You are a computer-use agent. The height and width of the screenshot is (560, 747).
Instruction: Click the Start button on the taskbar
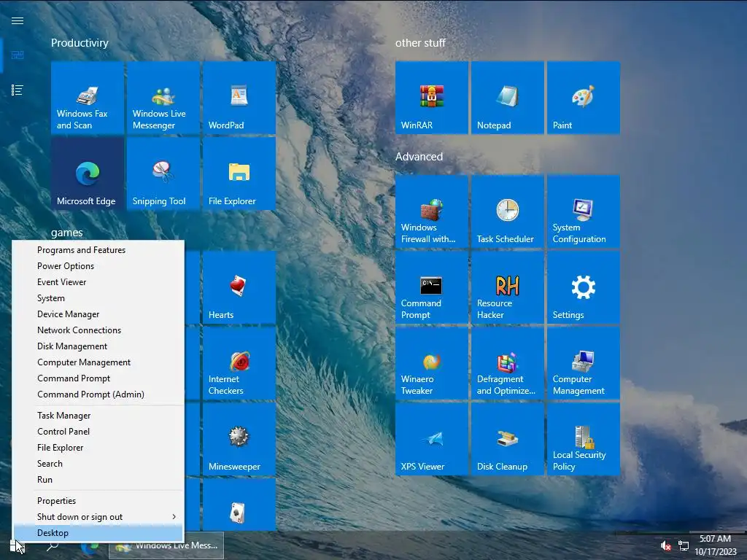click(x=16, y=545)
